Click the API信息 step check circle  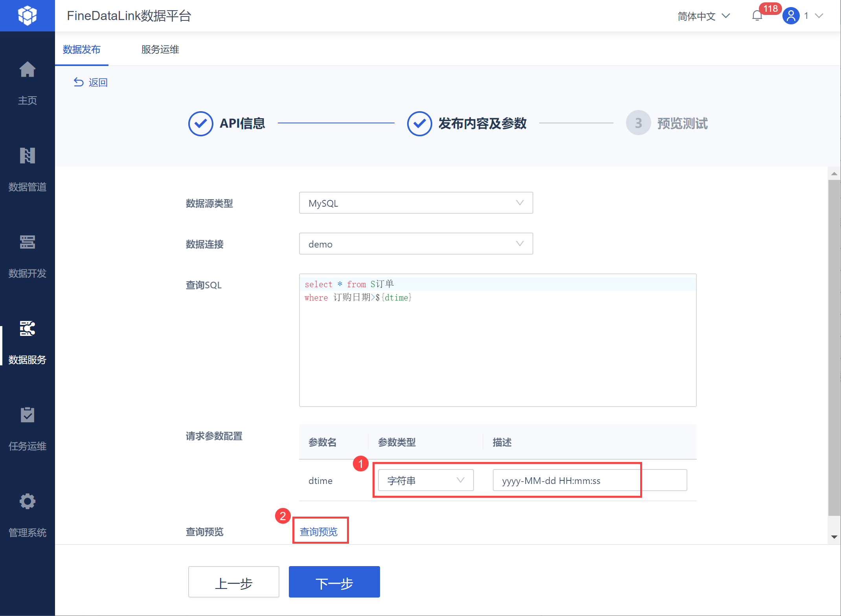200,123
